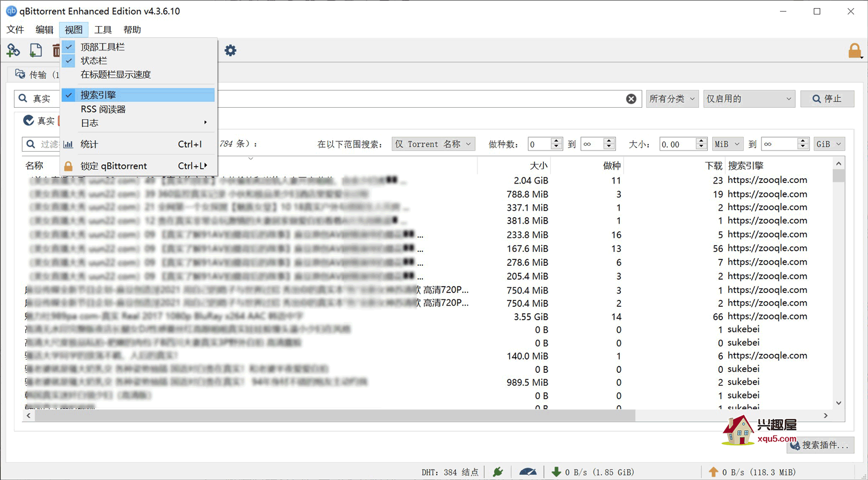The height and width of the screenshot is (480, 868).
Task: Click the checkmark icon on the 真实 results tab
Action: 28,120
